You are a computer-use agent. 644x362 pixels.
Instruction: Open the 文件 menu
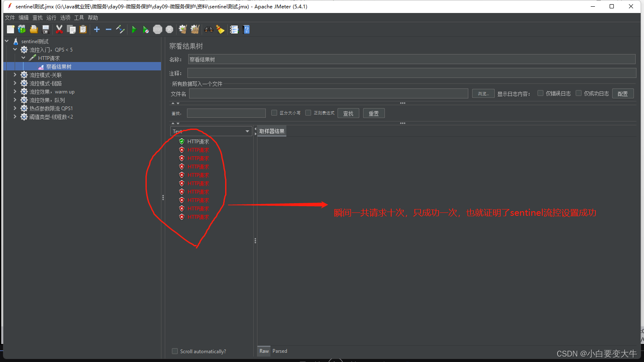point(10,18)
